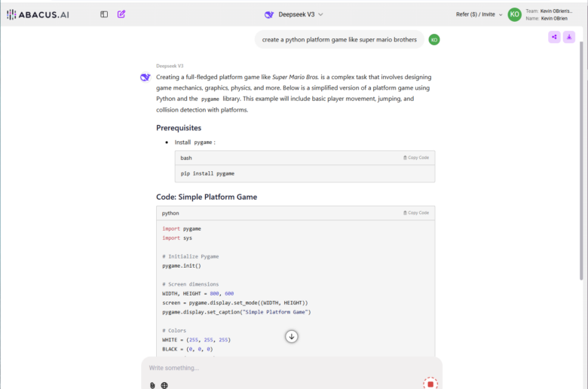Image resolution: width=588 pixels, height=389 pixels.
Task: Click the share conversation icon
Action: tap(554, 37)
